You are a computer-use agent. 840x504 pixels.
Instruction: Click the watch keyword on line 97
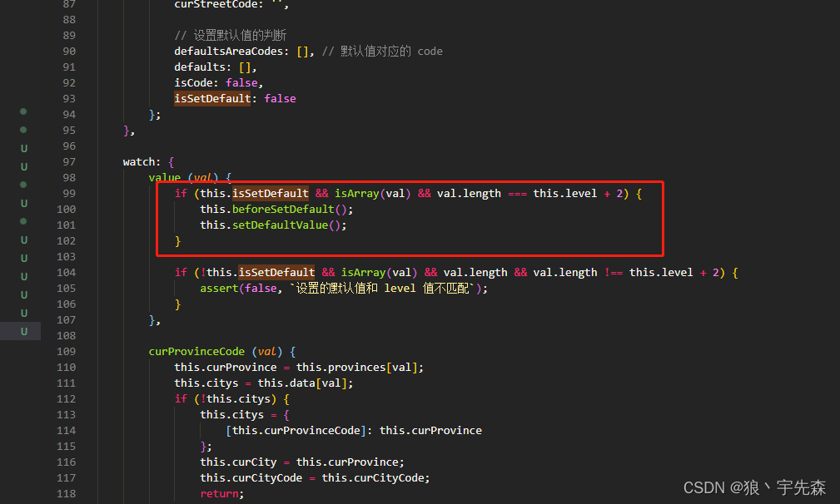pyautogui.click(x=138, y=162)
